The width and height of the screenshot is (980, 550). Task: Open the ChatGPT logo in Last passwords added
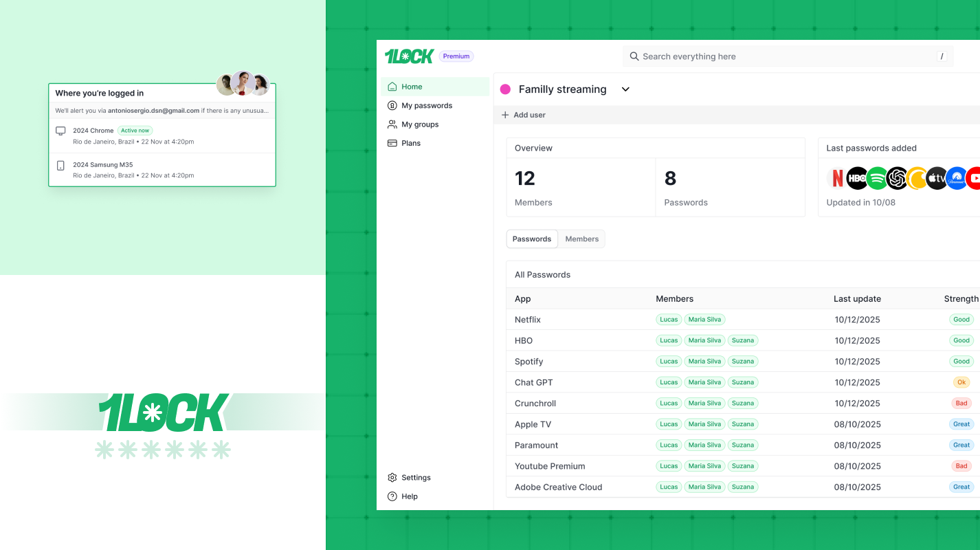tap(897, 179)
